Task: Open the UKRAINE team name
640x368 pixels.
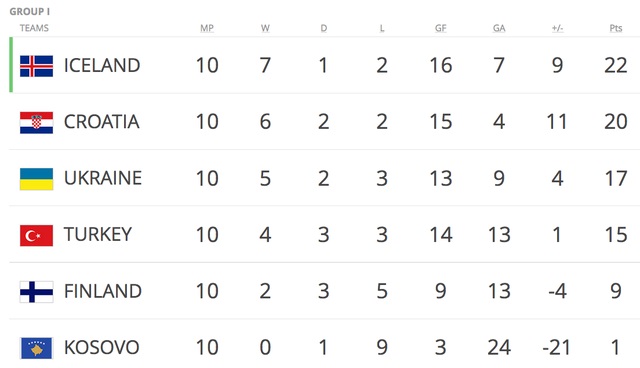Action: (x=103, y=178)
